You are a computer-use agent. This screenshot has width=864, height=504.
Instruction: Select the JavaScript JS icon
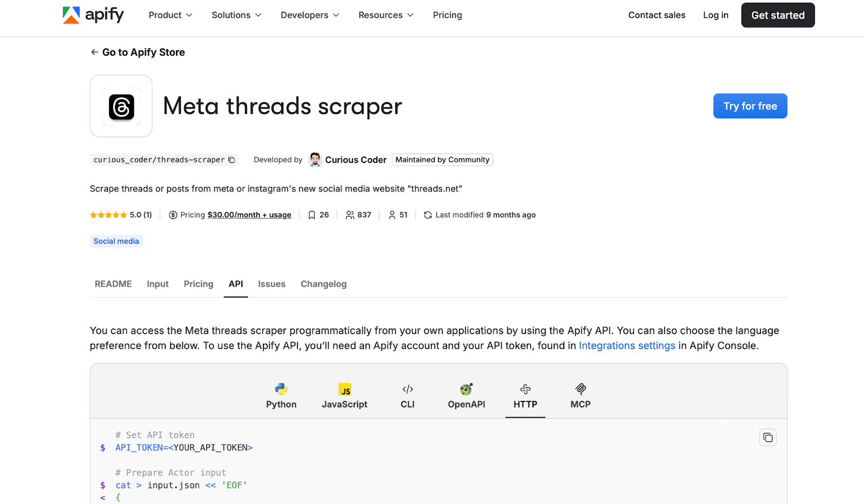tap(345, 389)
